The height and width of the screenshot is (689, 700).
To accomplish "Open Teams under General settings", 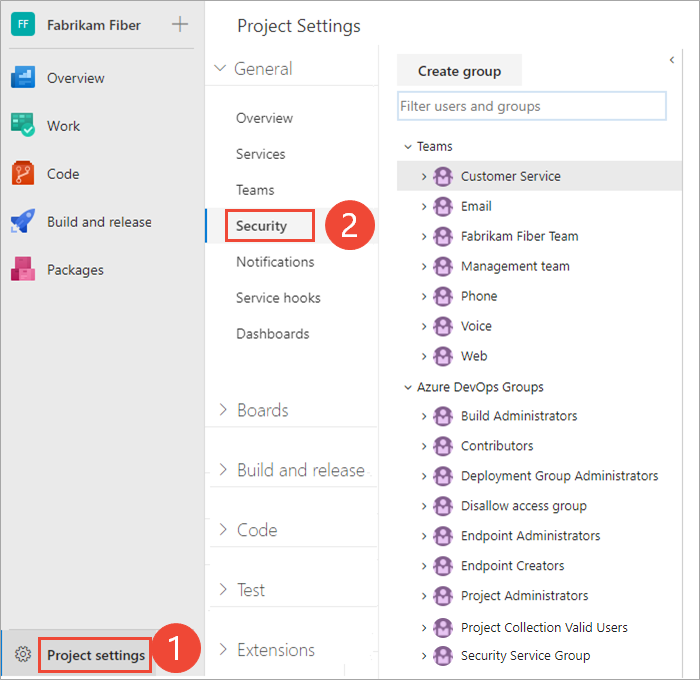I will [255, 190].
